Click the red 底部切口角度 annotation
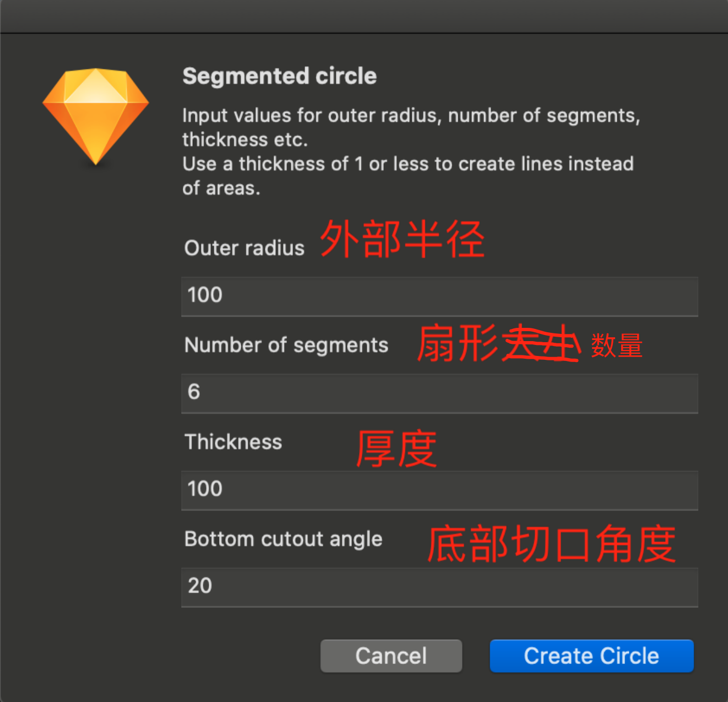This screenshot has height=702, width=728. tap(552, 544)
